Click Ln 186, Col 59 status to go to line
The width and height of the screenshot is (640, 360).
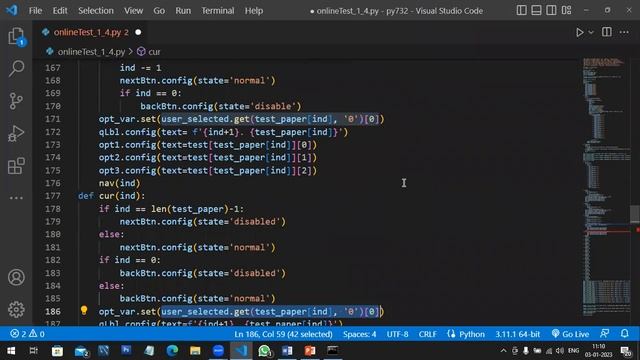(283, 334)
